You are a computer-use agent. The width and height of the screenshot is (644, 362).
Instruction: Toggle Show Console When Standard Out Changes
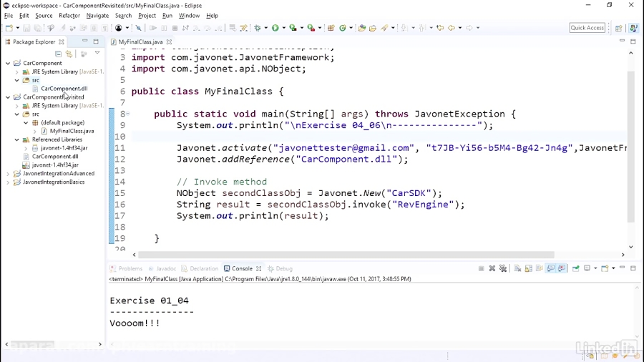click(550, 269)
